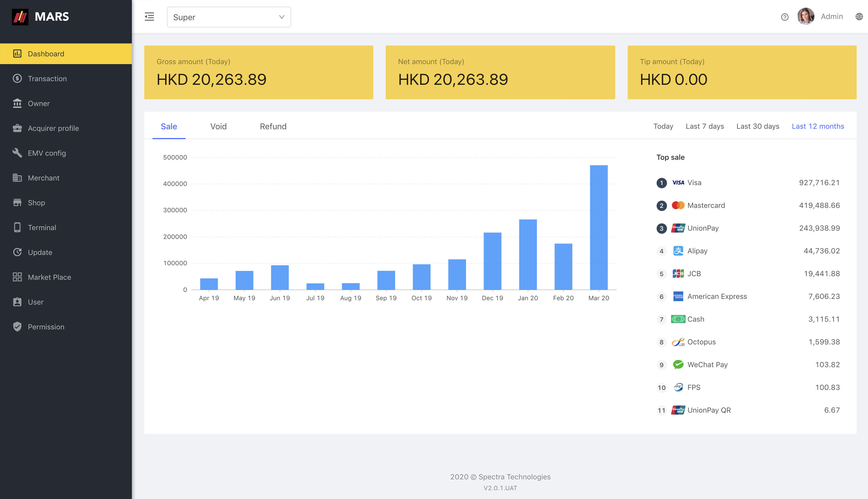
Task: Click the Update refresh icon
Action: tap(17, 252)
